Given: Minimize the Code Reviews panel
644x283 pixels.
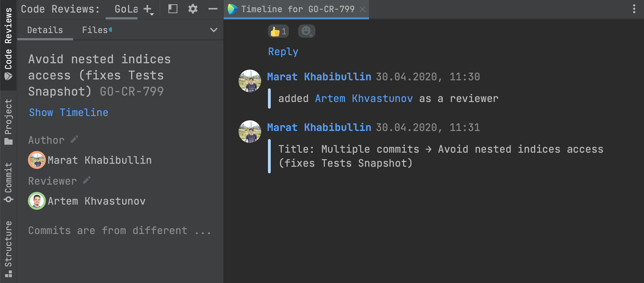Looking at the screenshot, I should click(213, 9).
